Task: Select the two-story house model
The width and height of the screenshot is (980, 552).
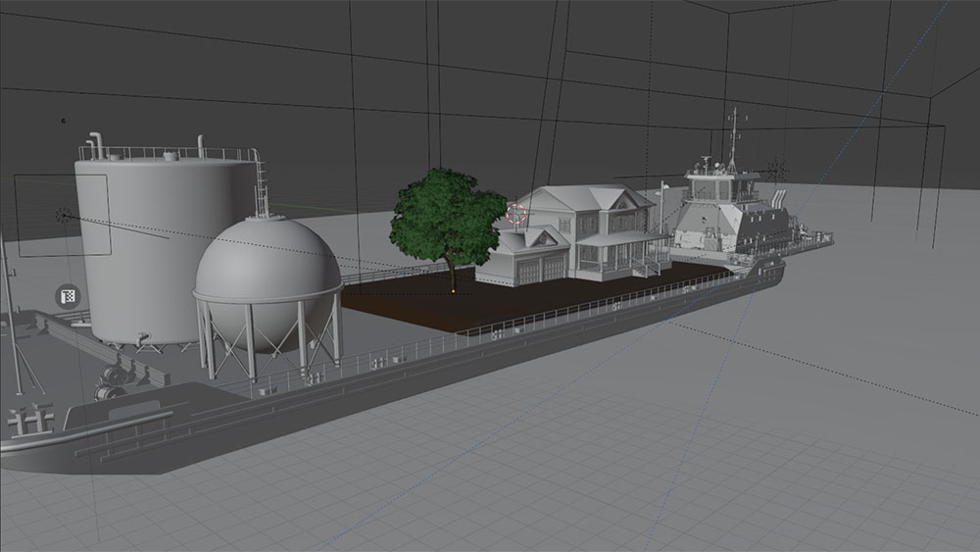Action: [573, 233]
